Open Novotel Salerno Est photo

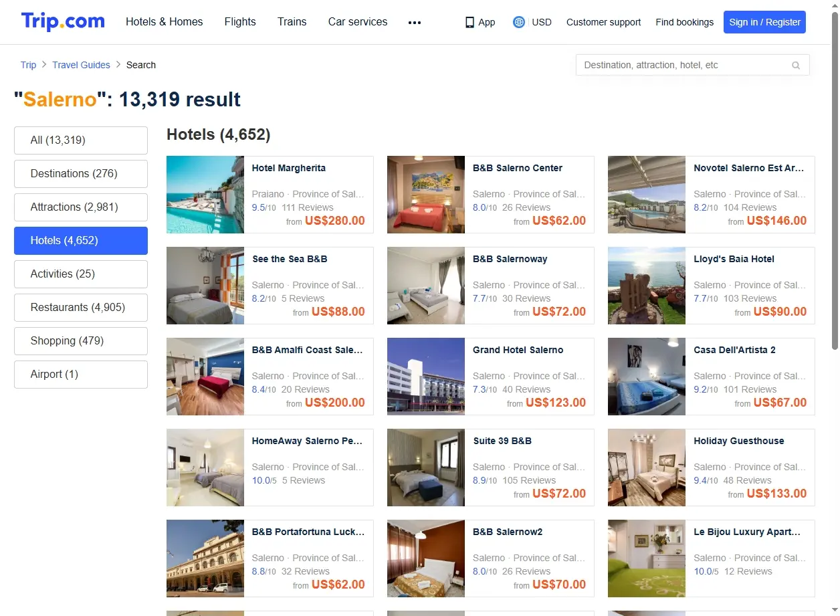click(x=647, y=195)
